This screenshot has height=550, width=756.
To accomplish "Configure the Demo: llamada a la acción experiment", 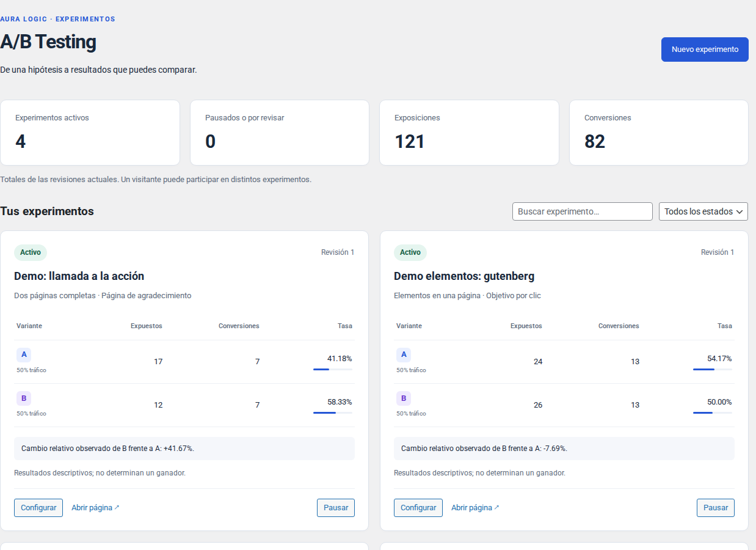I will [38, 508].
